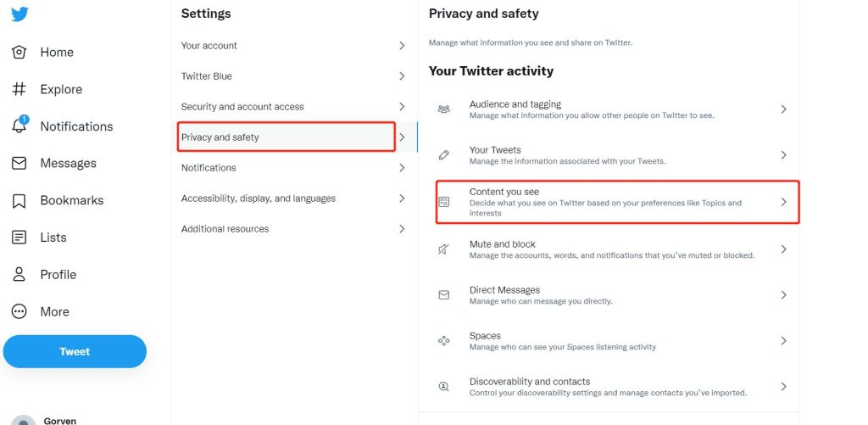
Task: Click the Messages envelope icon
Action: [19, 163]
